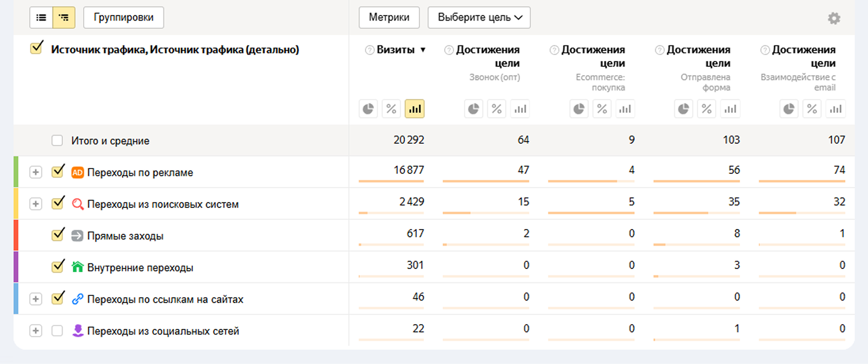Show pie chart for Взаимодействие с email column
This screenshot has width=868, height=364.
789,109
